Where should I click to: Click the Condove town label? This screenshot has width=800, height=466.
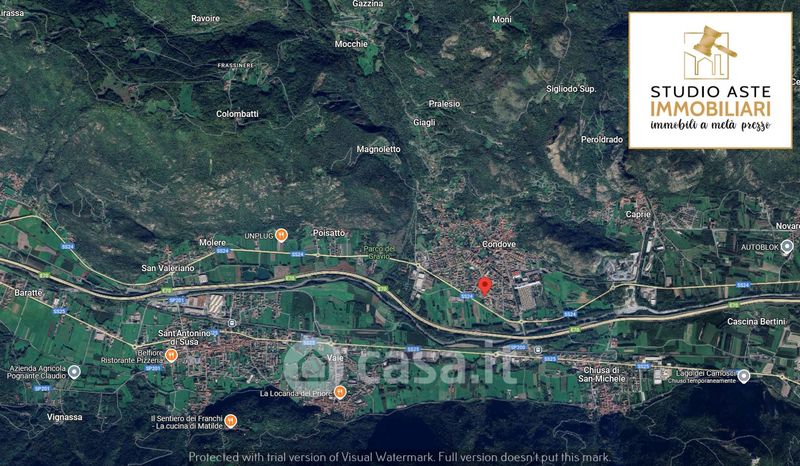pyautogui.click(x=498, y=244)
